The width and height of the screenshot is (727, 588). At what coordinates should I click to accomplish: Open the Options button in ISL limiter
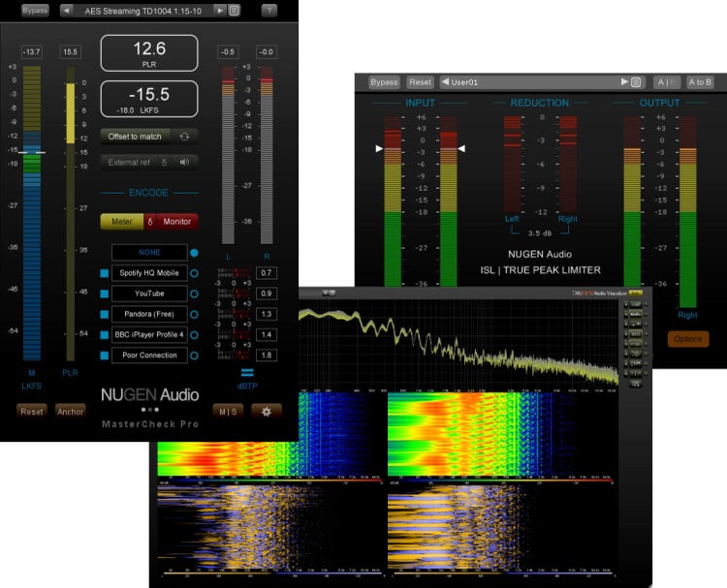[x=688, y=339]
